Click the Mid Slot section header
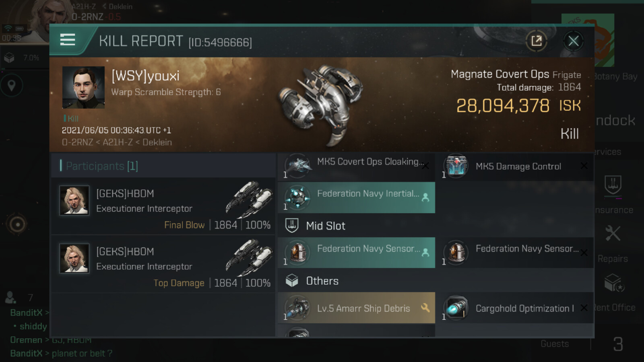This screenshot has height=362, width=644. tap(325, 226)
